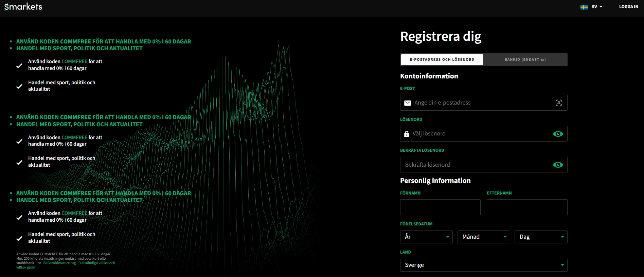This screenshot has width=644, height=277.
Task: Toggle visibility for the Bekräfta lösenord field
Action: pyautogui.click(x=558, y=165)
